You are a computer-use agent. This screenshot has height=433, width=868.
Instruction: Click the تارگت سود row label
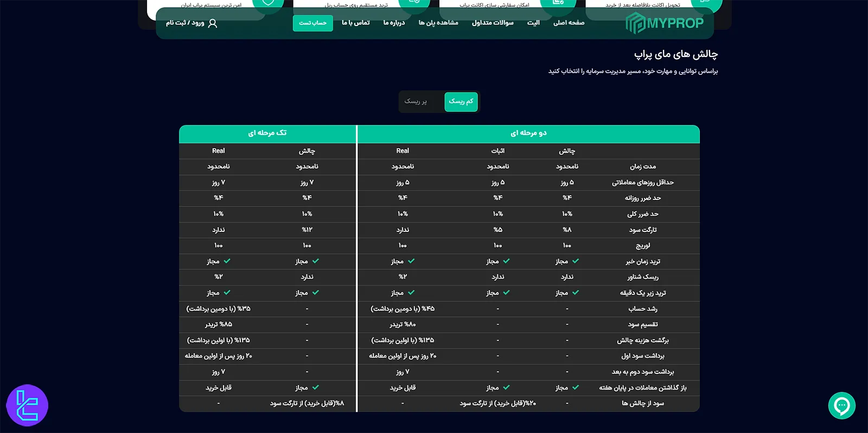pos(643,230)
